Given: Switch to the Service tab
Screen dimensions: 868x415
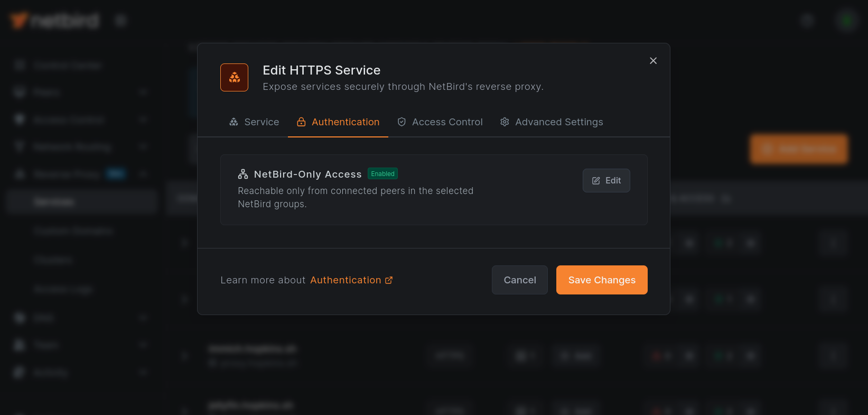Looking at the screenshot, I should point(254,122).
